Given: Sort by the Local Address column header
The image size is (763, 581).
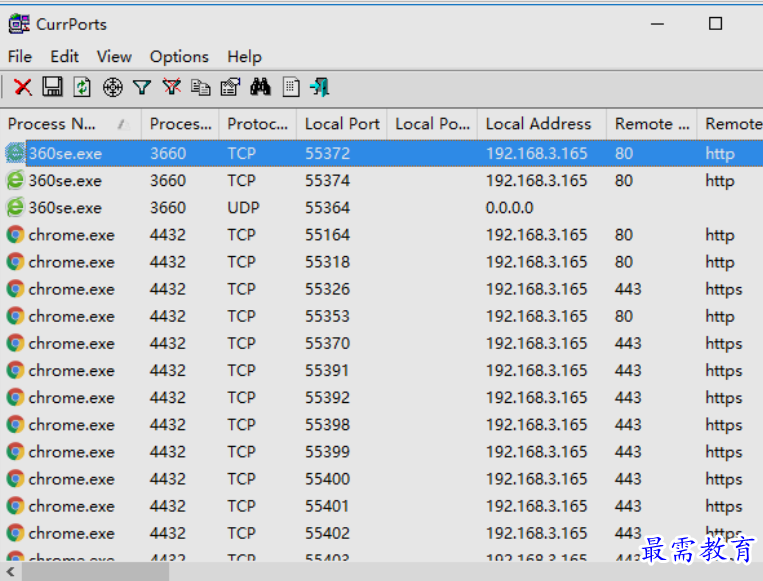Looking at the screenshot, I should [542, 125].
